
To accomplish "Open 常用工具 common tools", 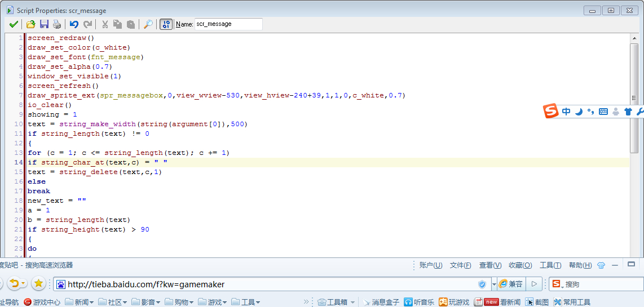I will (572, 302).
